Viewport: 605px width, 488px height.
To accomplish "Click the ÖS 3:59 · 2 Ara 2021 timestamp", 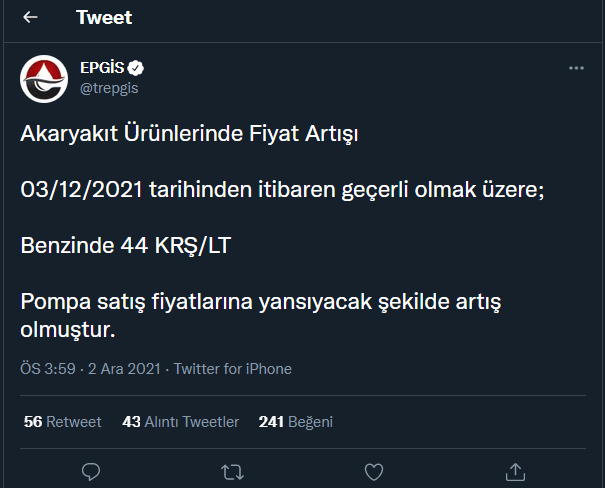I will pos(89,369).
